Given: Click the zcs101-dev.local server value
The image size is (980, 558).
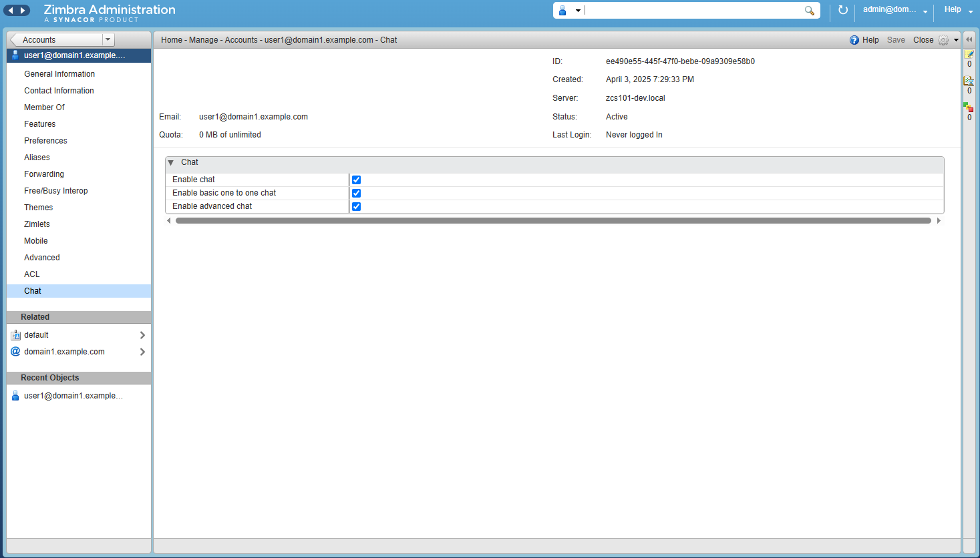Looking at the screenshot, I should [635, 98].
